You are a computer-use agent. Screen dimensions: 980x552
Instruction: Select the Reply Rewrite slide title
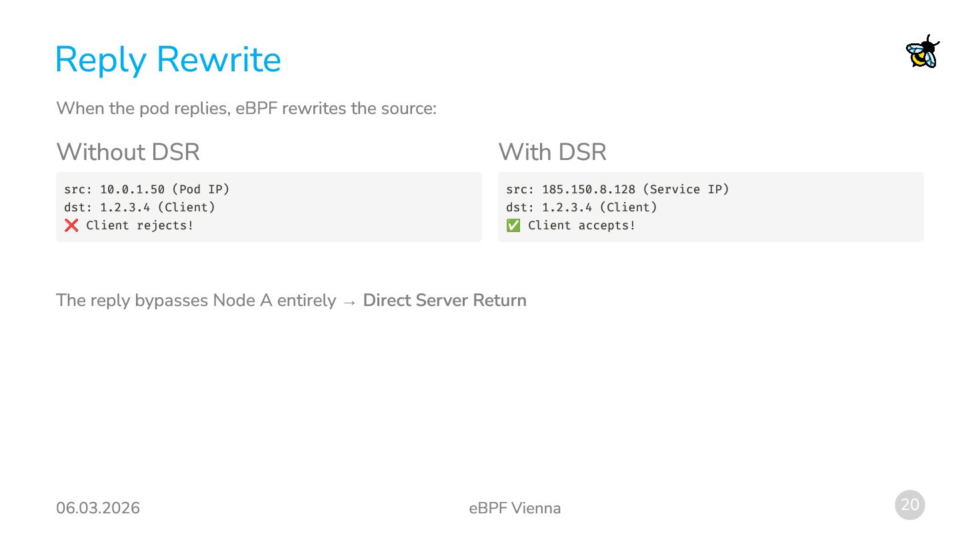tap(168, 59)
